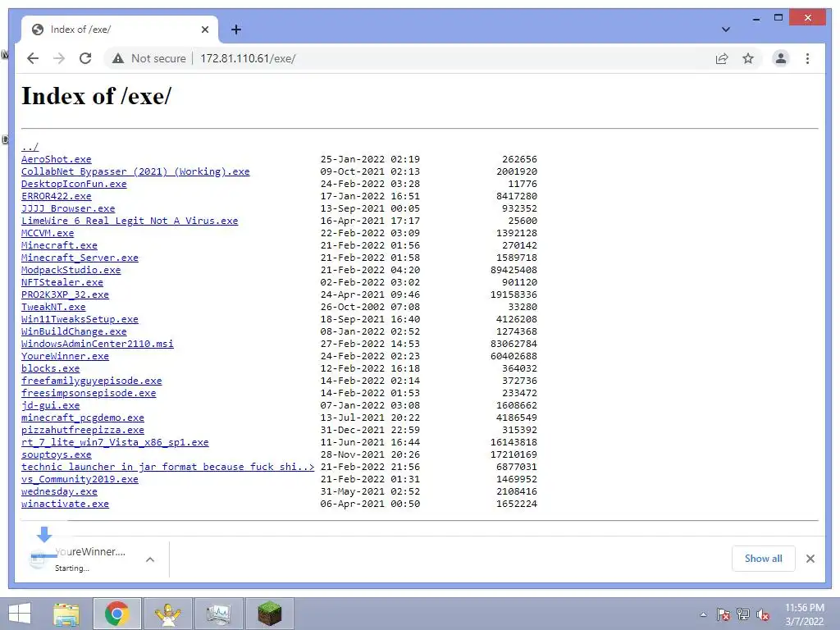Click Minecraft.exe link
840x630 pixels.
59,245
